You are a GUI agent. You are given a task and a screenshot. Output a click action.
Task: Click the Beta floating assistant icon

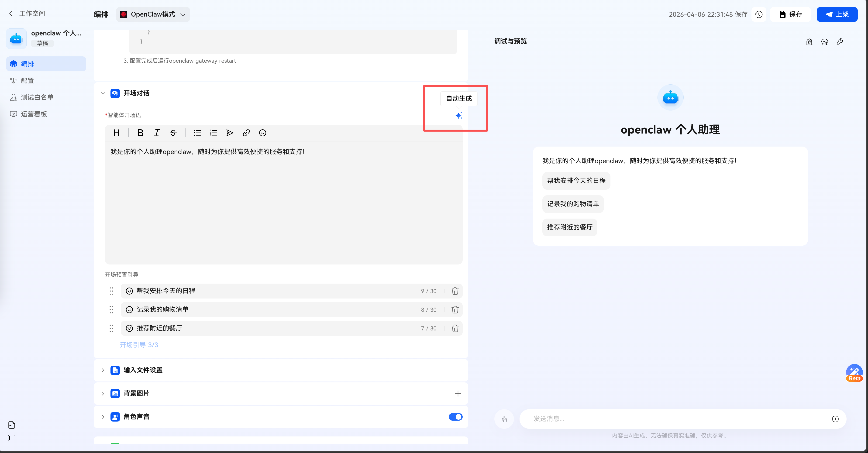pos(854,373)
